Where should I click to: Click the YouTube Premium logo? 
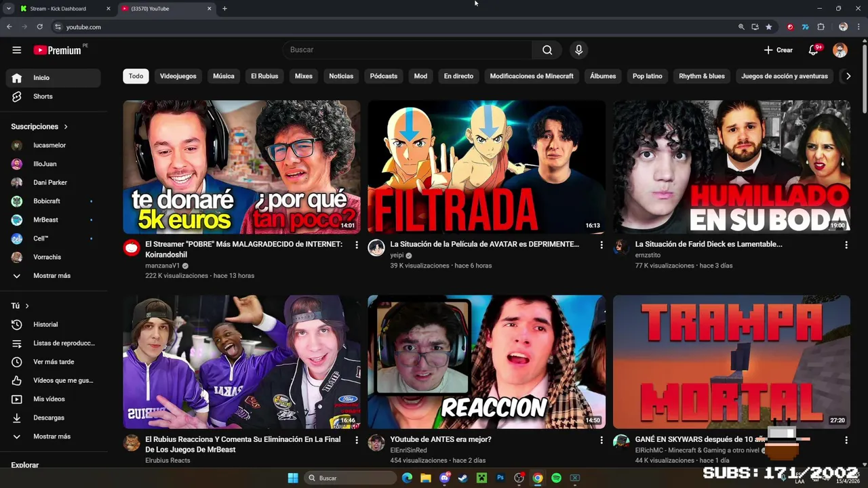click(x=58, y=50)
